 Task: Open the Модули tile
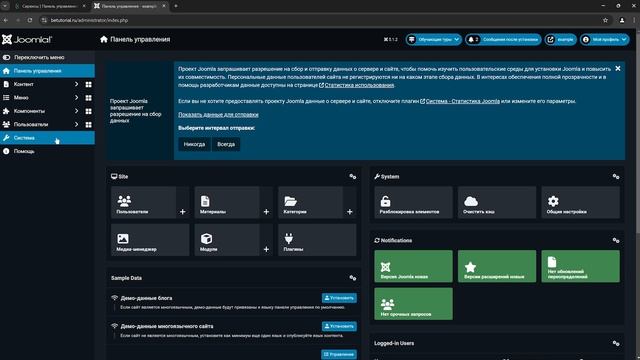tap(227, 240)
